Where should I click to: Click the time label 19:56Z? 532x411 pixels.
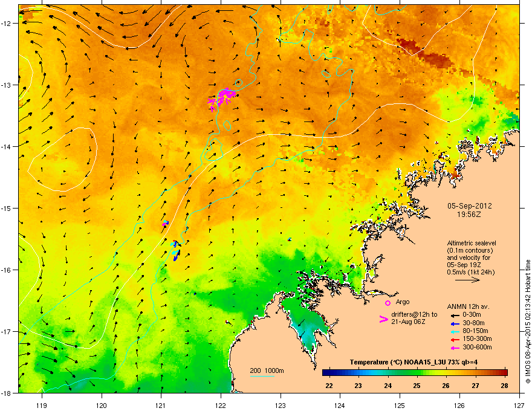tap(469, 215)
